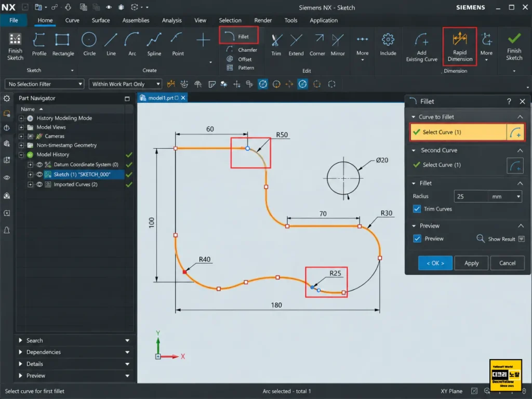Image resolution: width=532 pixels, height=399 pixels.
Task: Open the More dimension tools button
Action: [486, 46]
